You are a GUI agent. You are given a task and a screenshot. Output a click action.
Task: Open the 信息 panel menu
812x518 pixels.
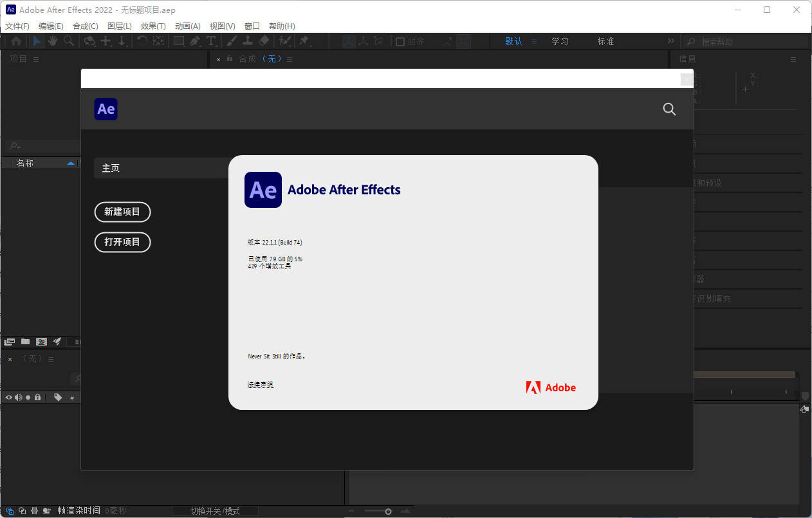[x=793, y=59]
